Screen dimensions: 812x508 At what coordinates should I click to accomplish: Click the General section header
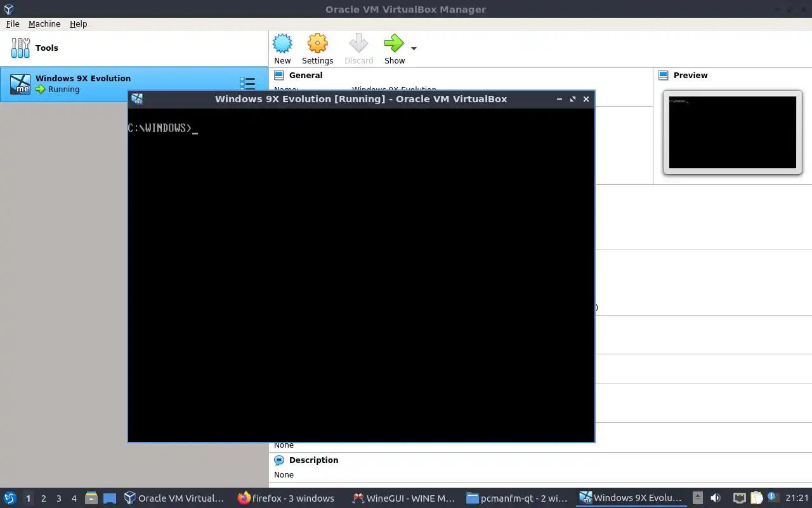coord(306,75)
